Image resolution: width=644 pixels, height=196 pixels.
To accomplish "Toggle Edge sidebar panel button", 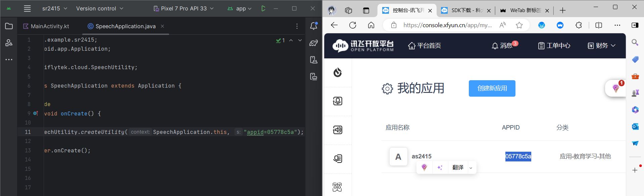I will click(635, 25).
